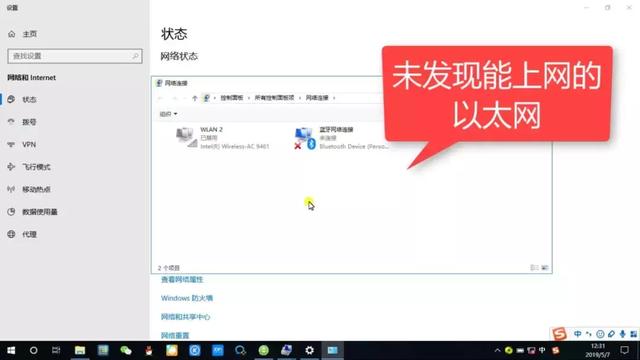Click the microphone voice input on IME bar

point(622,334)
